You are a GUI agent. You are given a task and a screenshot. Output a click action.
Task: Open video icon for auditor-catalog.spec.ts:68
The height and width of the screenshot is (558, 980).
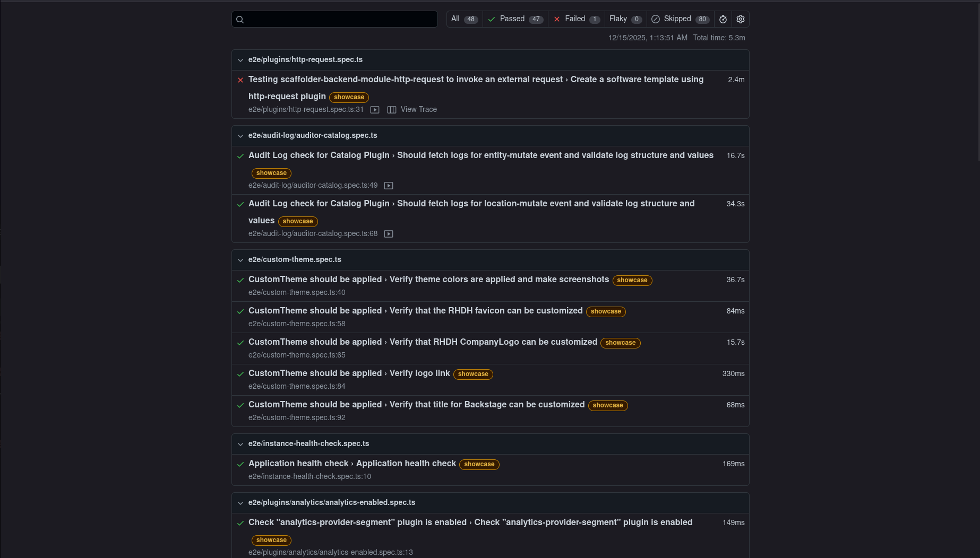coord(389,234)
